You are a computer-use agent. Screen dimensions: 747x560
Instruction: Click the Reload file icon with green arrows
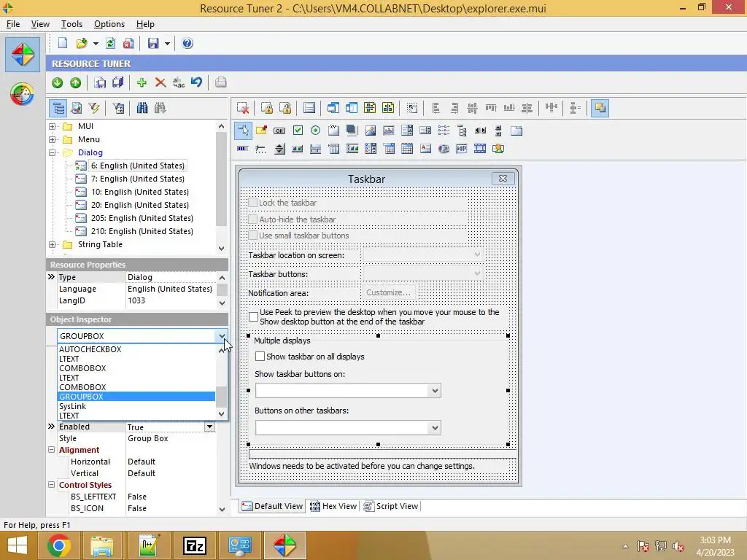pyautogui.click(x=111, y=43)
